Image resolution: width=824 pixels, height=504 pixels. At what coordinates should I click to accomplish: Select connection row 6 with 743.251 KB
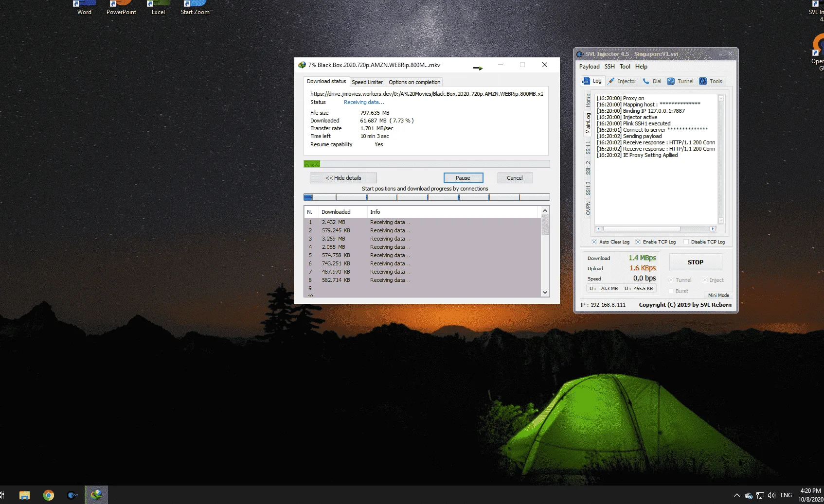422,263
